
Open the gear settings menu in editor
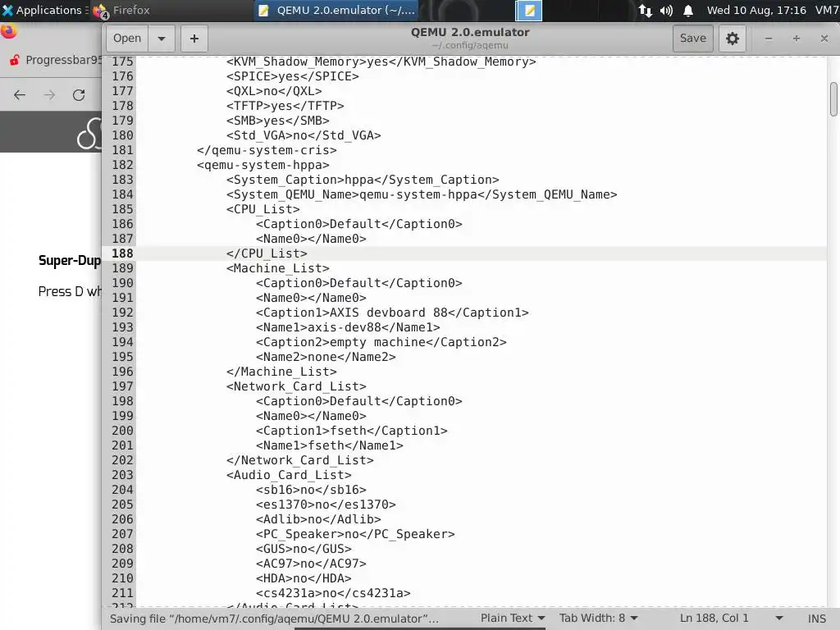[732, 39]
